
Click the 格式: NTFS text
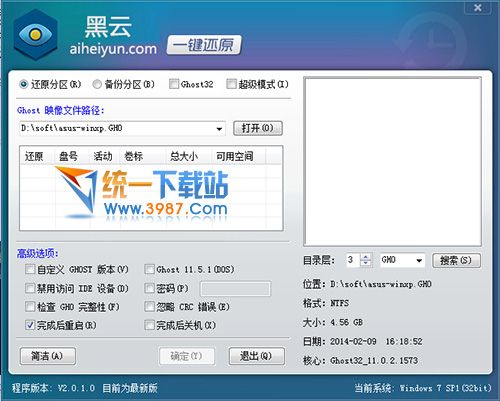(x=326, y=303)
